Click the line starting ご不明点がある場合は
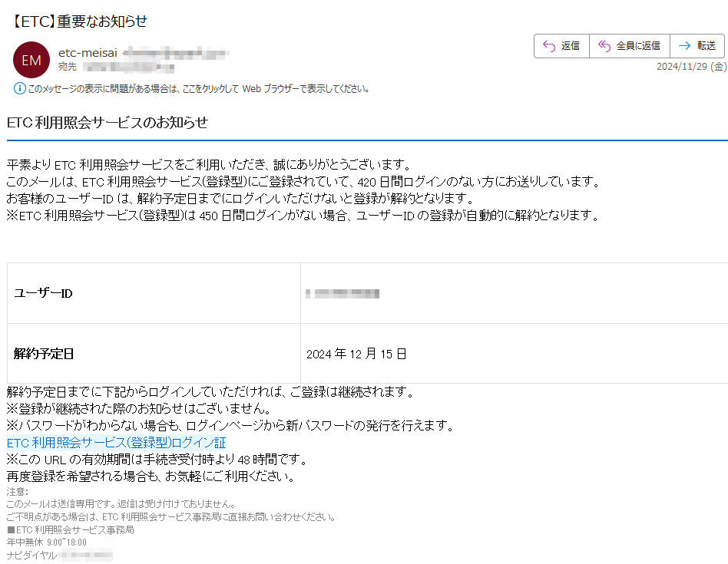This screenshot has width=728, height=564. [x=170, y=516]
